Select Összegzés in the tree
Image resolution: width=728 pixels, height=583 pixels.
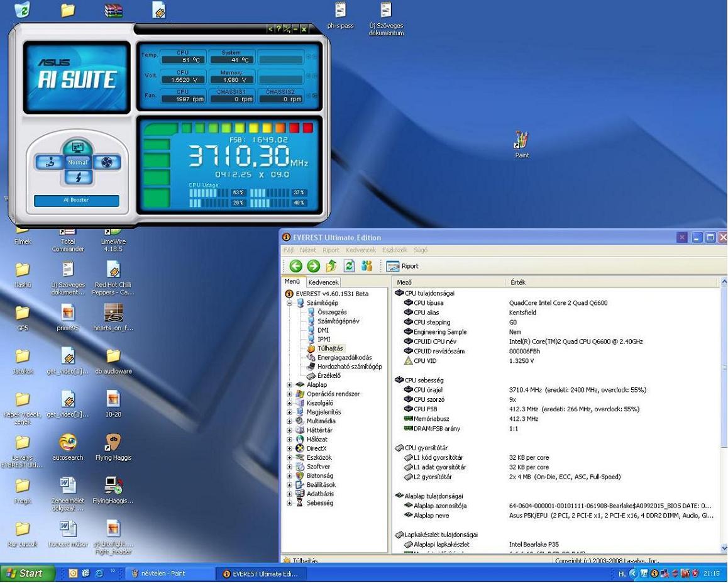(332, 312)
